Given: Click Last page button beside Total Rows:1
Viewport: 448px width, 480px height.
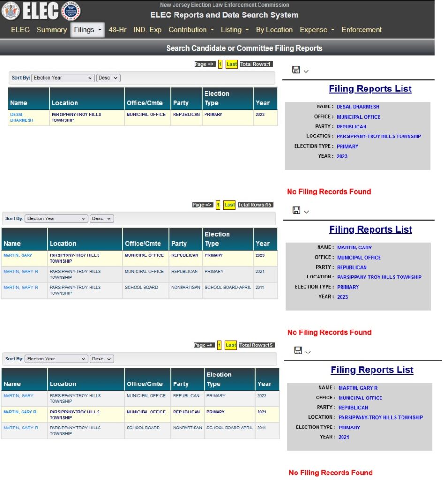Looking at the screenshot, I should click(232, 64).
